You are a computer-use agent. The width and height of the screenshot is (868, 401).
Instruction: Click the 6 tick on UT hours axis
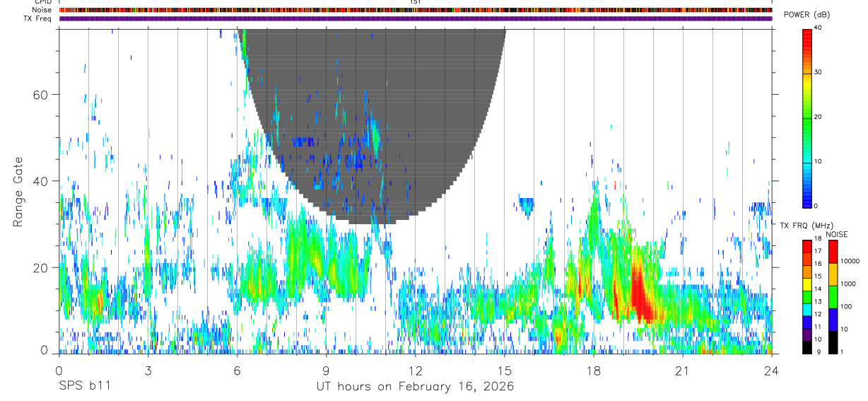(237, 370)
